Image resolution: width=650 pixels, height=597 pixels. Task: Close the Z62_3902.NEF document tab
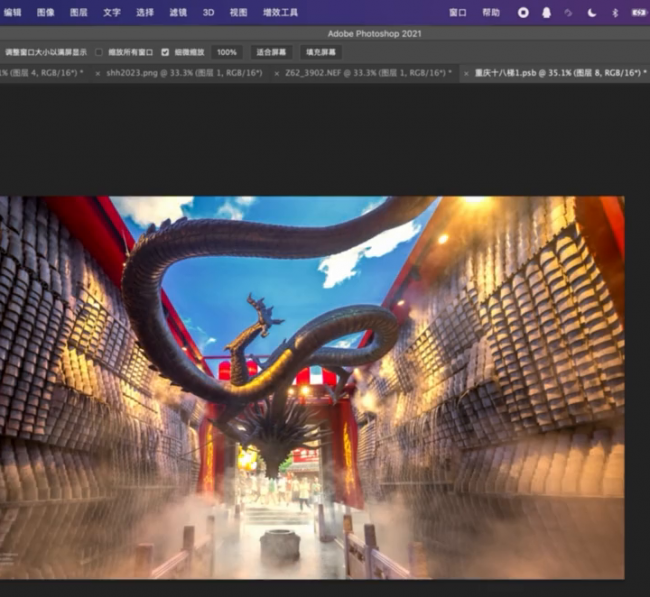[x=276, y=73]
